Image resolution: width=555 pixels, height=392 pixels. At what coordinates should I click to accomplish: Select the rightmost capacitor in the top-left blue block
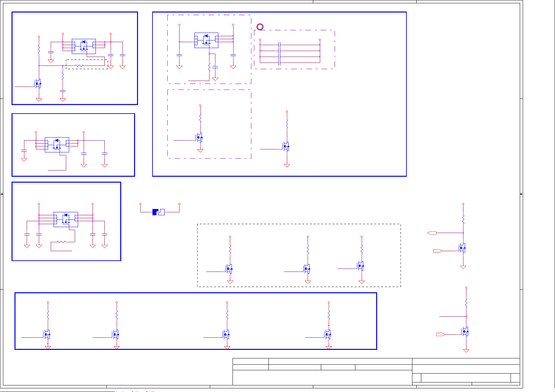123,55
